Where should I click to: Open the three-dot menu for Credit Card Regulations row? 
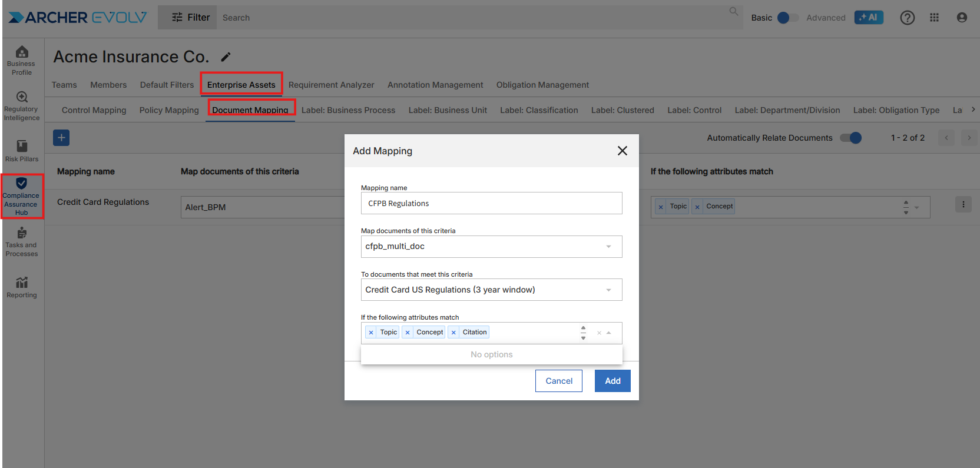click(963, 205)
